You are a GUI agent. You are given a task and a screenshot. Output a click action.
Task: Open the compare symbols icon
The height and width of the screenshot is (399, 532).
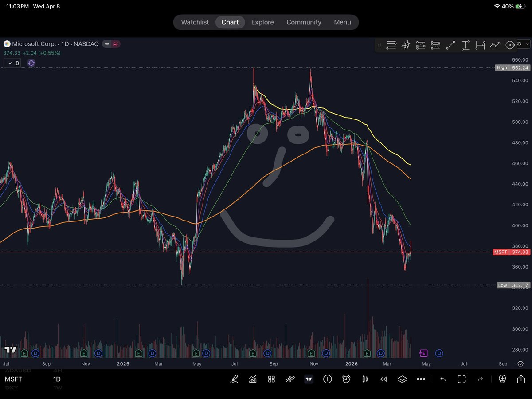[x=290, y=379]
